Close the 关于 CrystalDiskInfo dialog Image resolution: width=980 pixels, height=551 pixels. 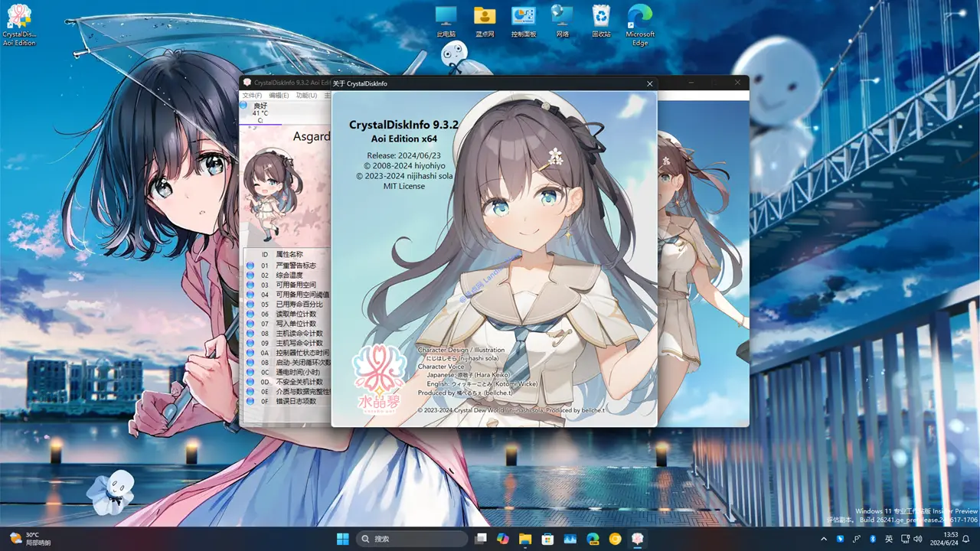tap(650, 83)
